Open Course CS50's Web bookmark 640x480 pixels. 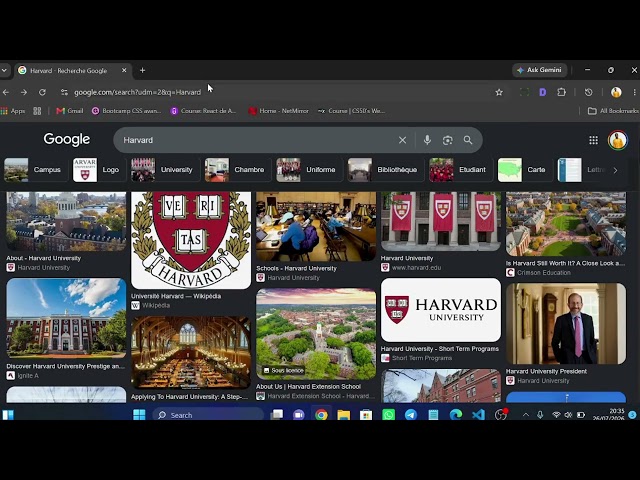pyautogui.click(x=351, y=111)
